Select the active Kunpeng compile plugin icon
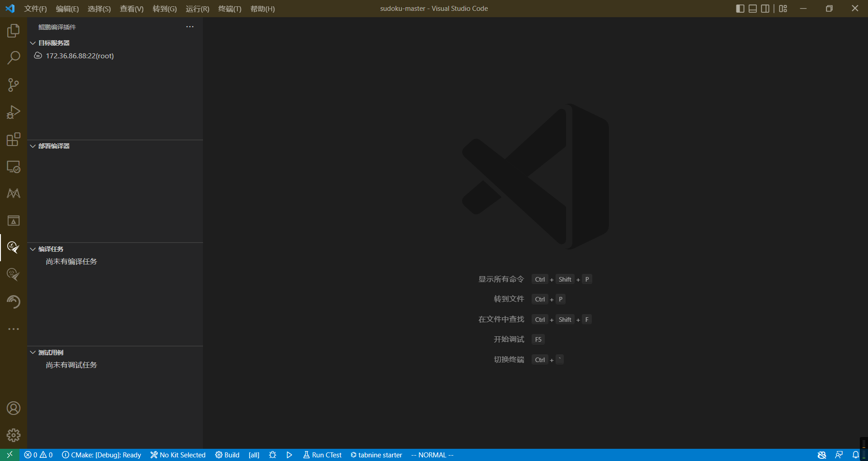The image size is (868, 461). click(14, 248)
